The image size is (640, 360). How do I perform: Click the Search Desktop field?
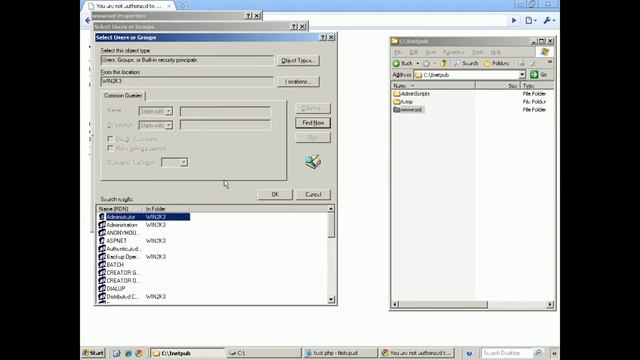click(x=506, y=353)
